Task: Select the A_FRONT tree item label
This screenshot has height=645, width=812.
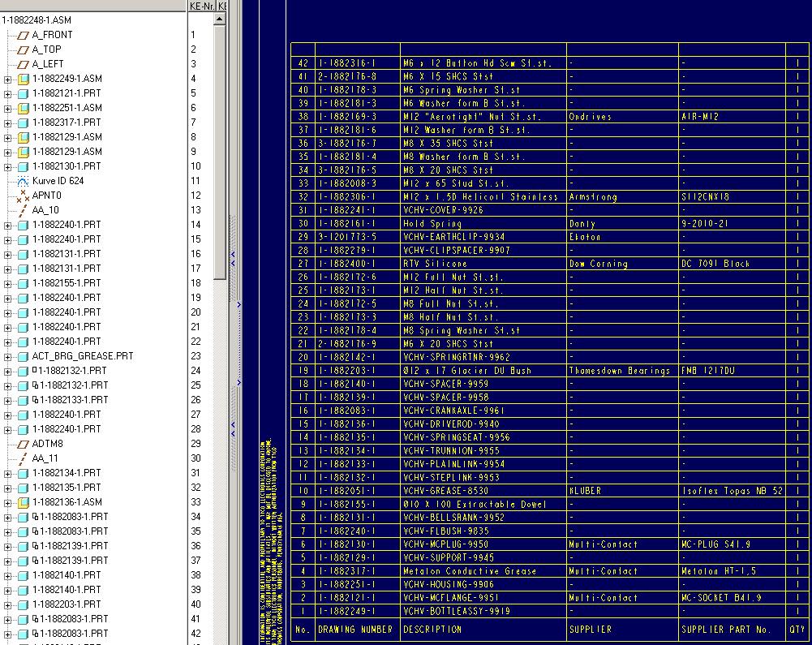Action: coord(52,35)
